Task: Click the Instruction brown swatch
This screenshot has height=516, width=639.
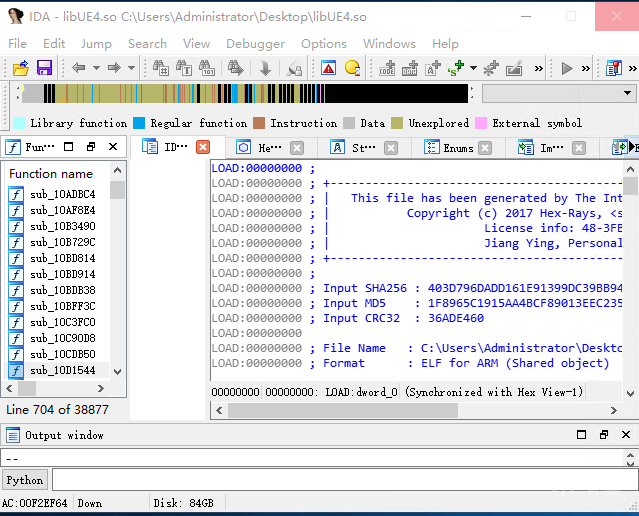Action: coord(259,123)
